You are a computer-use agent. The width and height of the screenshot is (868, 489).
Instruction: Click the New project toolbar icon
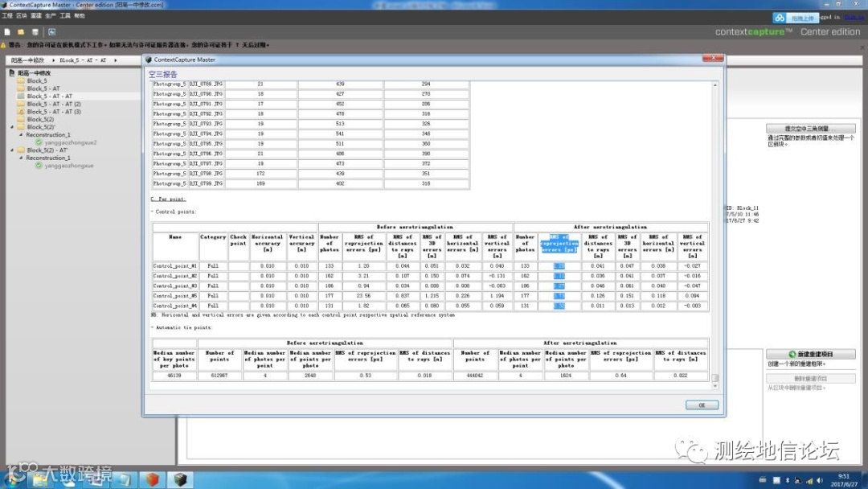tap(8, 32)
